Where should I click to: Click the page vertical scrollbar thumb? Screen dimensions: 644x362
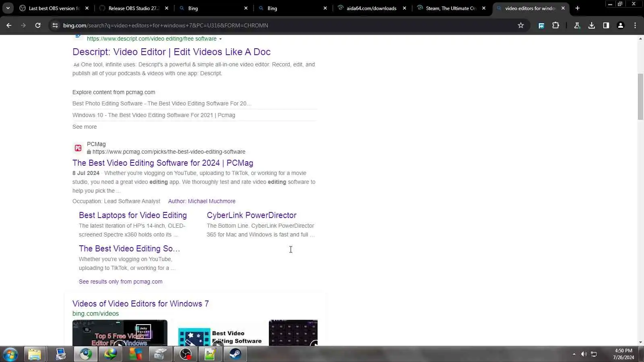[x=640, y=97]
